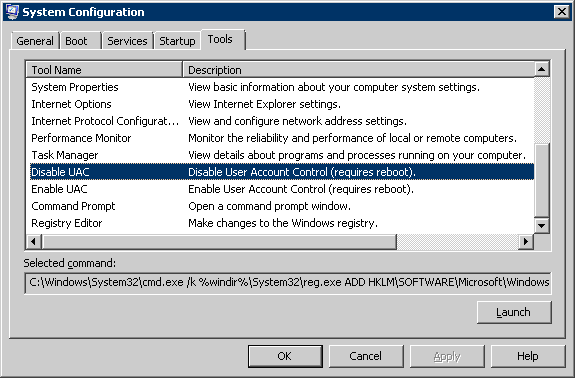Sort by Tool Name column header
This screenshot has width=575, height=378.
coord(104,70)
